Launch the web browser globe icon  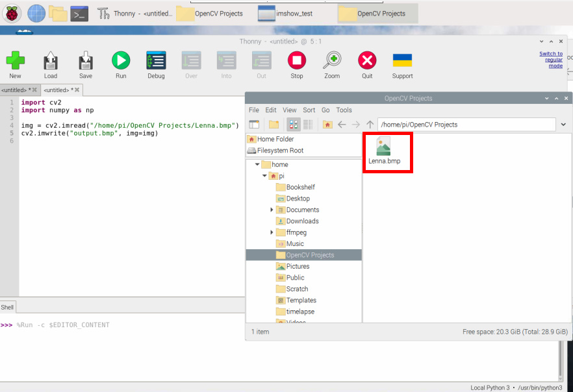point(36,14)
